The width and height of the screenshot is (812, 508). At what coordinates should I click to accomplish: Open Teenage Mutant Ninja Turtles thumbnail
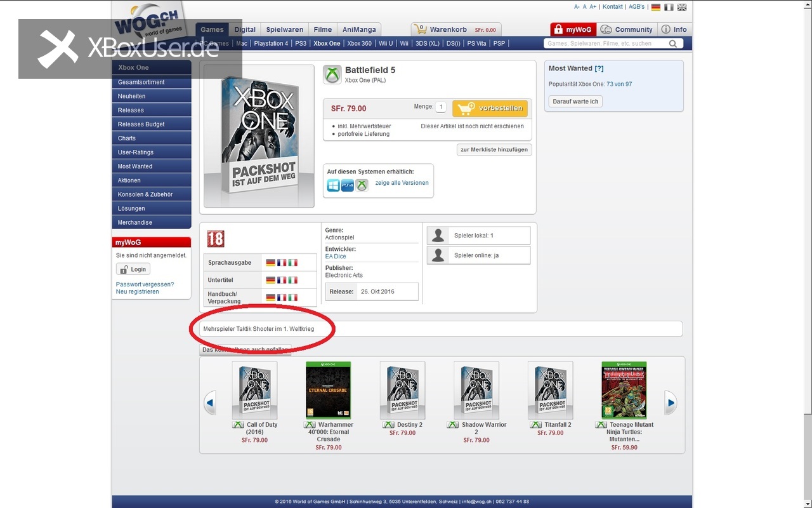(624, 390)
